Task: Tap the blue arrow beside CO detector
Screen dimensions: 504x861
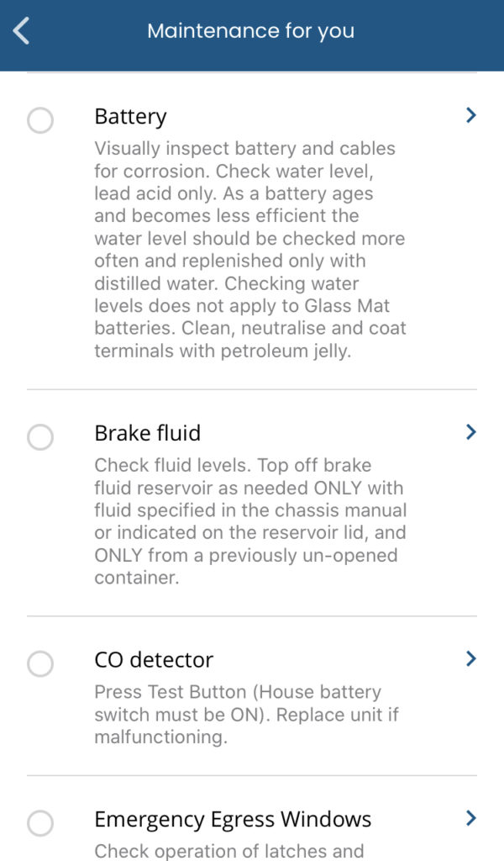Action: [x=470, y=658]
